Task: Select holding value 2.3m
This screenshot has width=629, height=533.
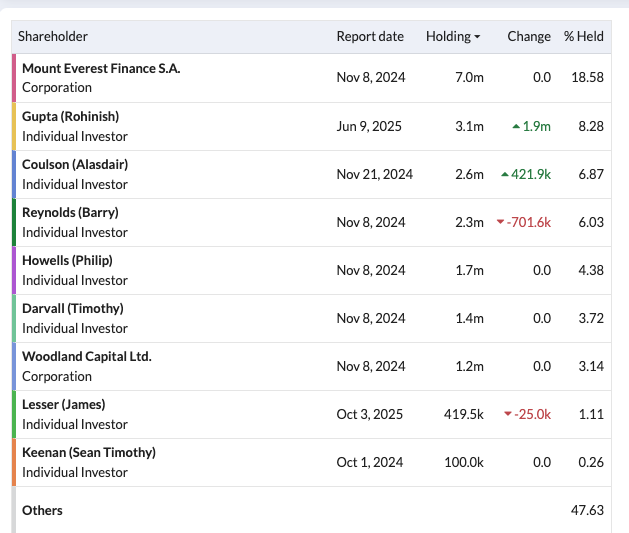Action: (x=469, y=222)
